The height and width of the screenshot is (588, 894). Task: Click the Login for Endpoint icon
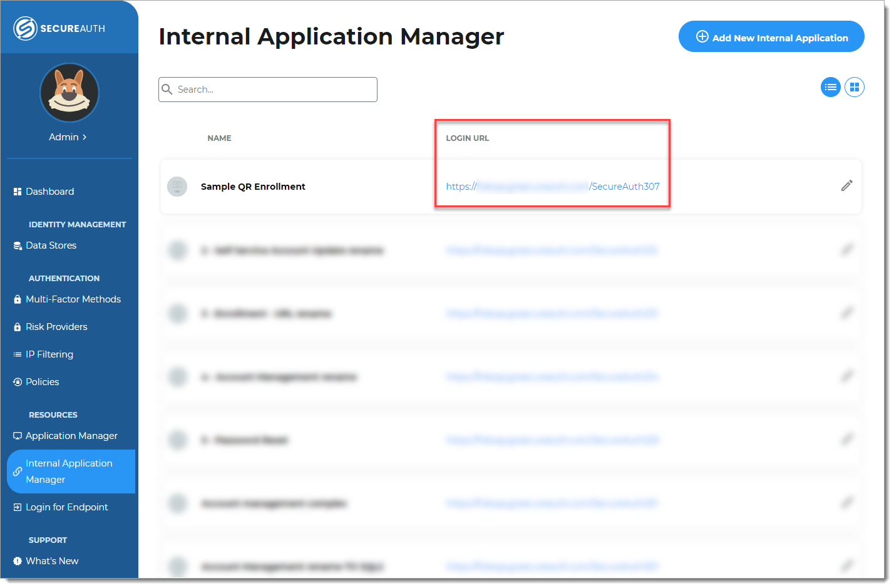[x=18, y=507]
